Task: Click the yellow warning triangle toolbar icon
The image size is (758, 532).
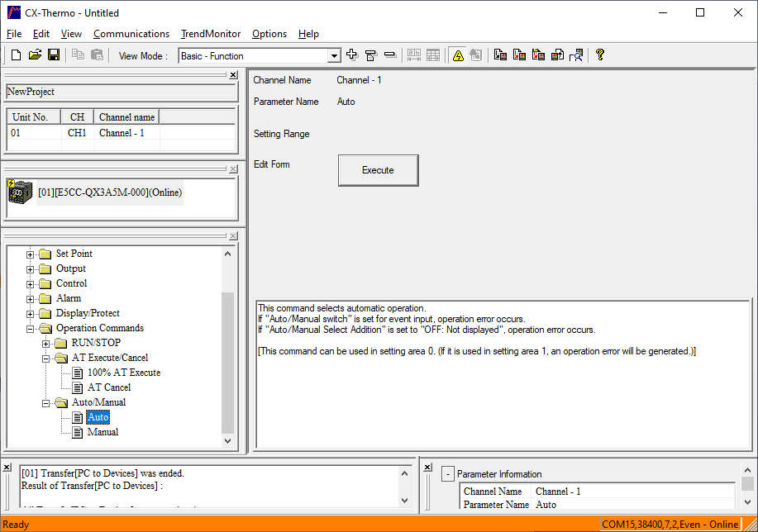Action: click(x=458, y=55)
